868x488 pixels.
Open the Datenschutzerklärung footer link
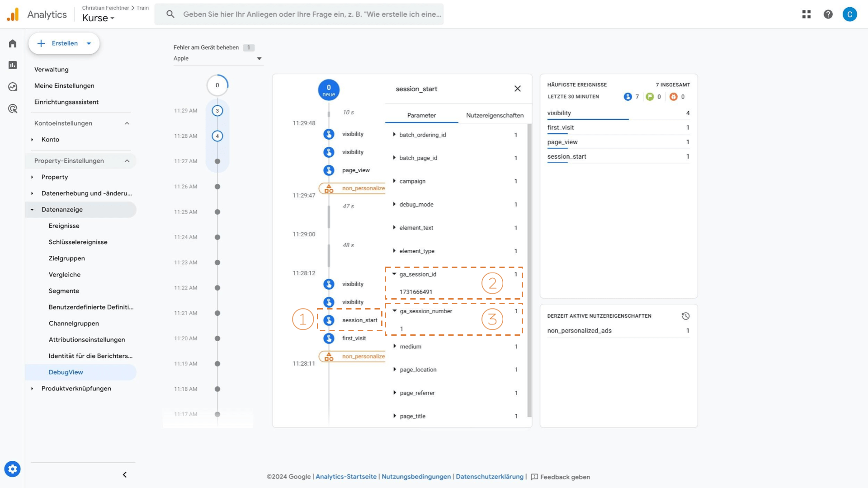[x=489, y=477]
